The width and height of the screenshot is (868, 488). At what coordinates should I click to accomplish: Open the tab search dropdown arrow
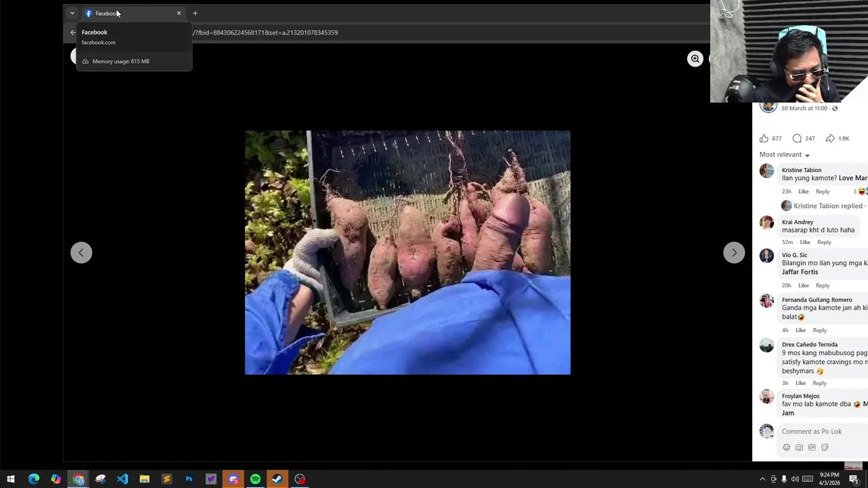click(x=72, y=13)
